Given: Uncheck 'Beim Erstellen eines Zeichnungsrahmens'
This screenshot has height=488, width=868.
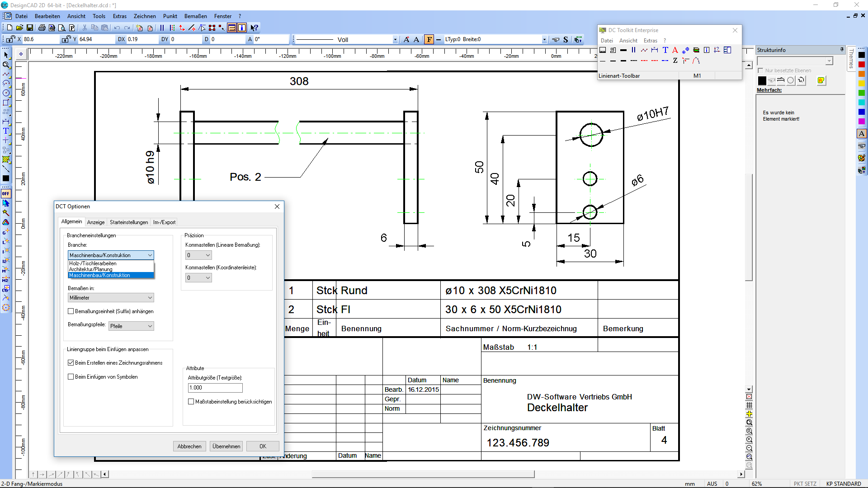Looking at the screenshot, I should (x=71, y=363).
